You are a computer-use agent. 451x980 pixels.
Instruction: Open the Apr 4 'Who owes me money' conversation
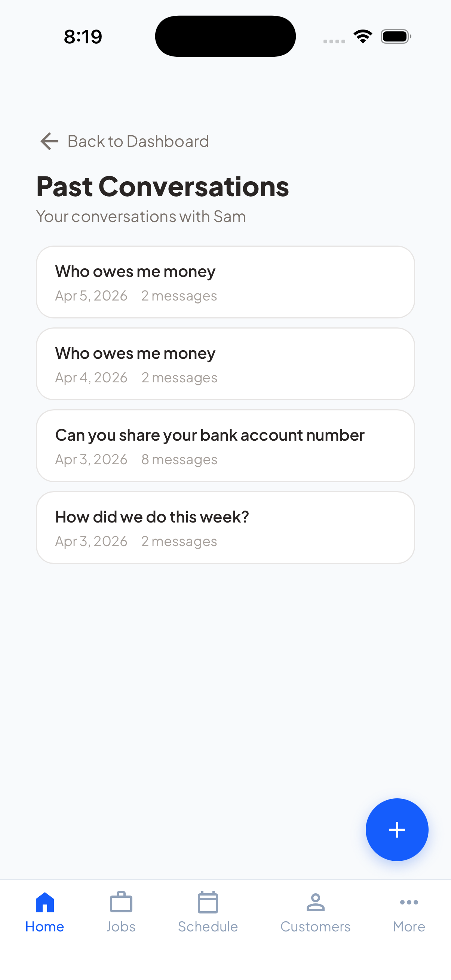(x=225, y=364)
